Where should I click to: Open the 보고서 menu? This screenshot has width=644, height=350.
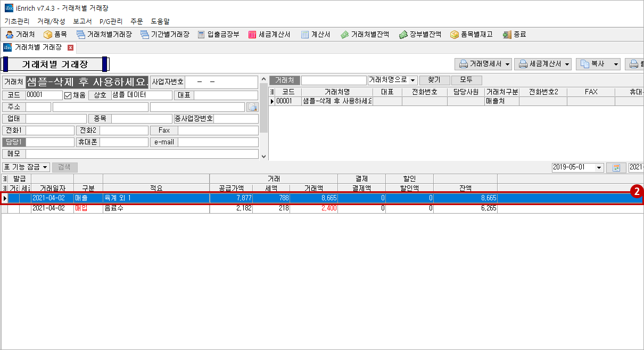(82, 21)
